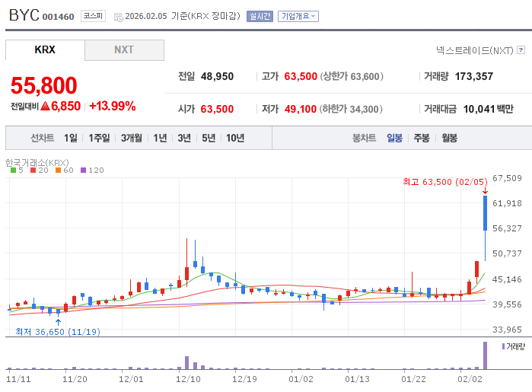Click the purple 거래량 legend swatch
532x392 pixels.
(504, 346)
